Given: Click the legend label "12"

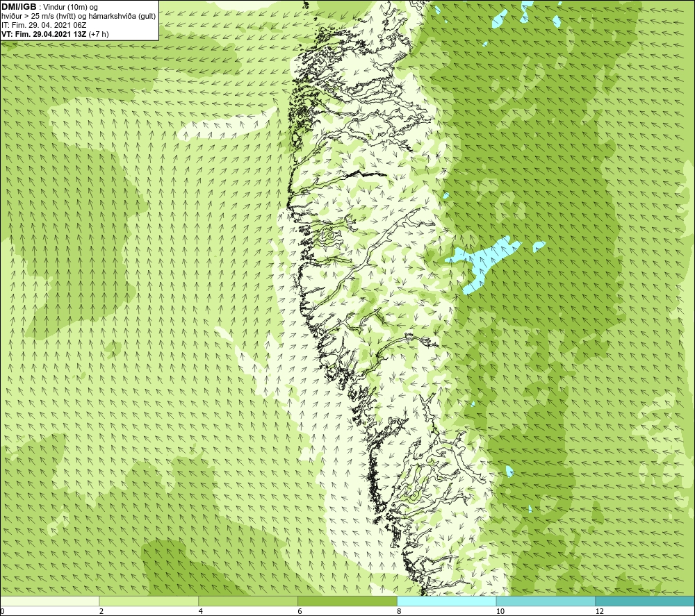Looking at the screenshot, I should (599, 612).
